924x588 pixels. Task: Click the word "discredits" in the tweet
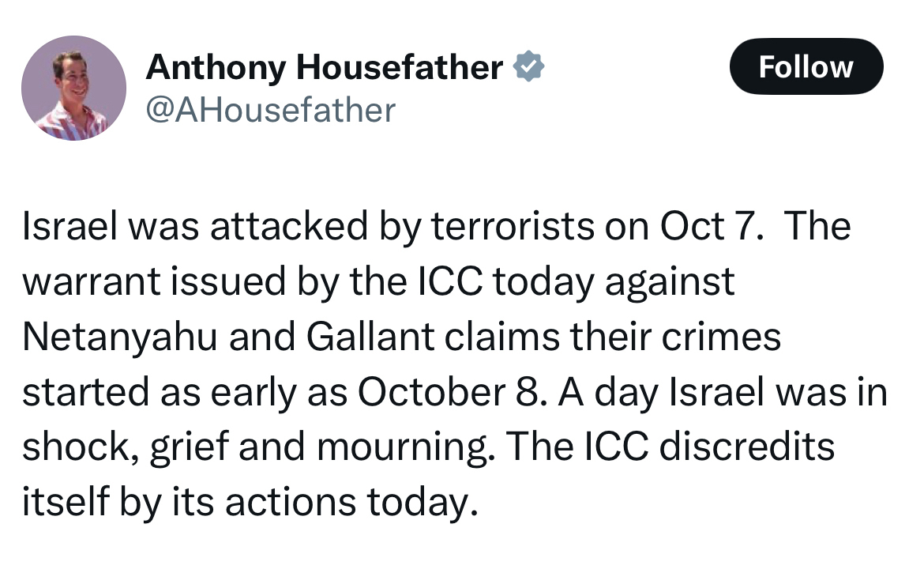pos(746,447)
